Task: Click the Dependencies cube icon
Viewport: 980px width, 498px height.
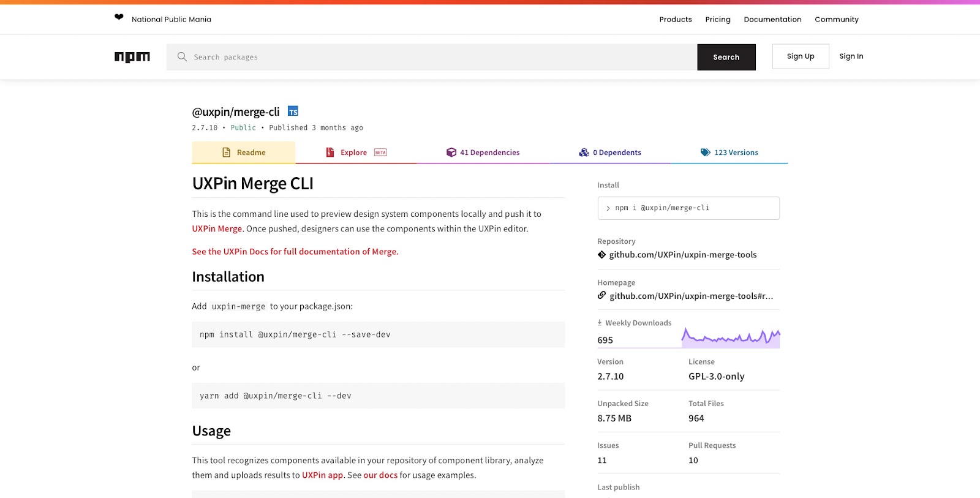Action: (451, 153)
